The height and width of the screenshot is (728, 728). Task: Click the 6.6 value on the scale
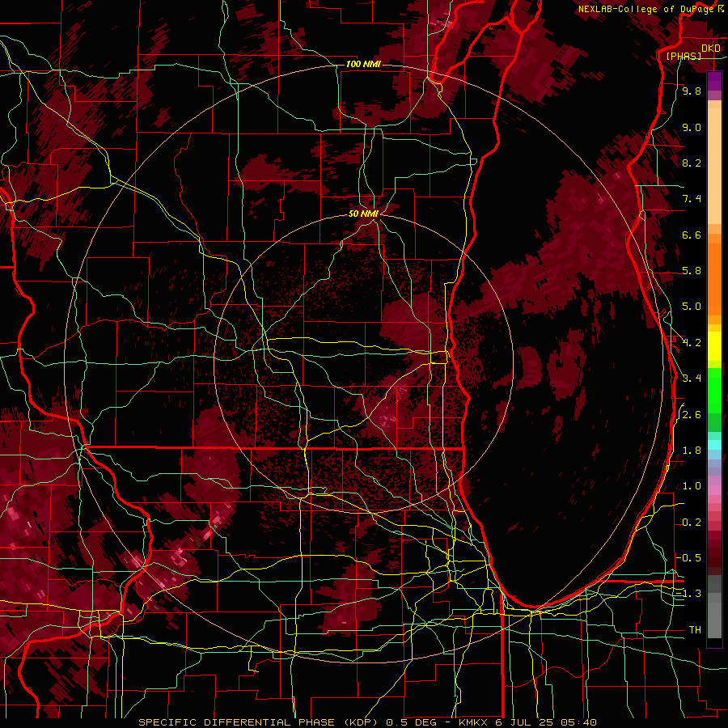(692, 235)
